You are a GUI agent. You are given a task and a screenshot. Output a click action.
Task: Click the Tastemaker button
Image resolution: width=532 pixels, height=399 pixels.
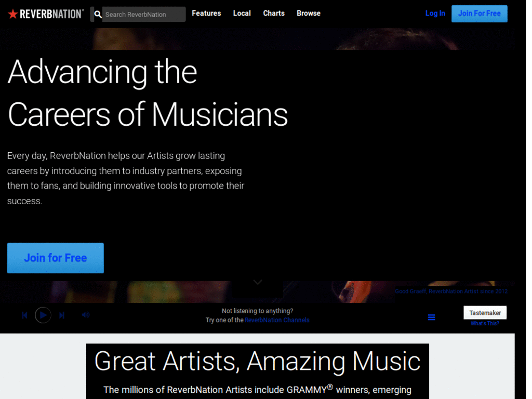[485, 313]
